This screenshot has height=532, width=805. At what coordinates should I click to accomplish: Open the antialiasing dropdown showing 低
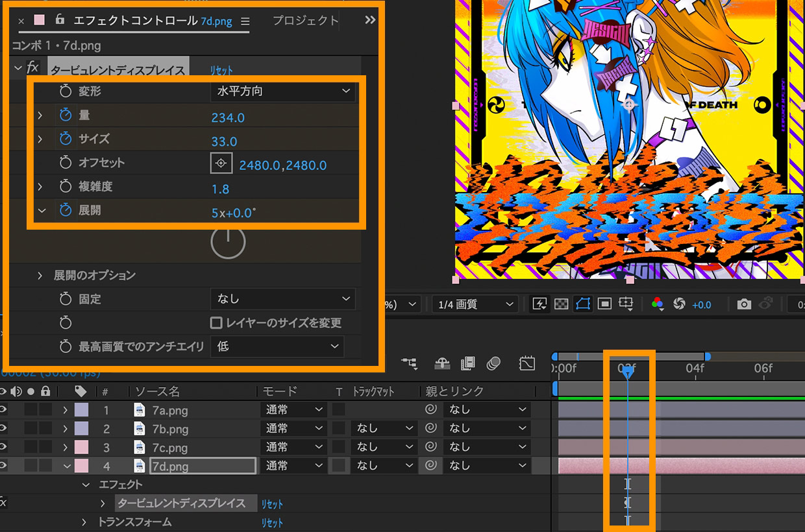(x=277, y=346)
